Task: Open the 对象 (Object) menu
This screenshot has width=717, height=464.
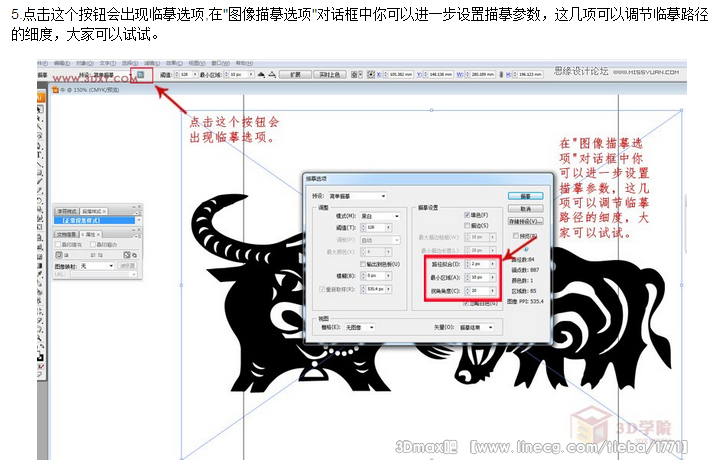Action: point(85,63)
